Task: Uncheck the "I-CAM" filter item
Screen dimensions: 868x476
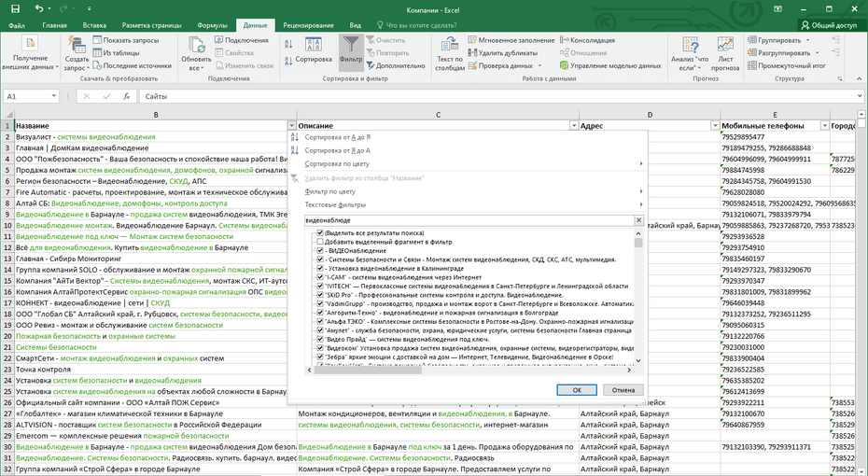Action: (320, 277)
